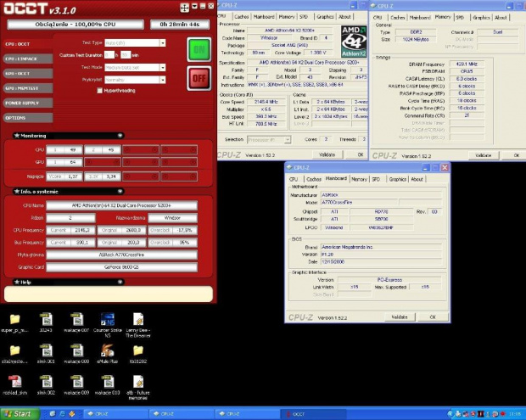Click the OCCT move-window crosshair icon
526x420 pixels.
pyautogui.click(x=184, y=8)
